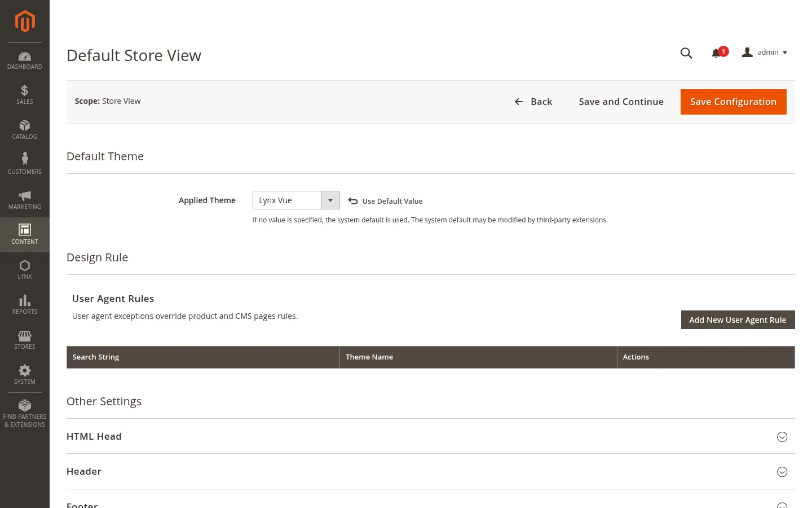The image size is (812, 508).
Task: Open the Content menu
Action: tap(25, 235)
